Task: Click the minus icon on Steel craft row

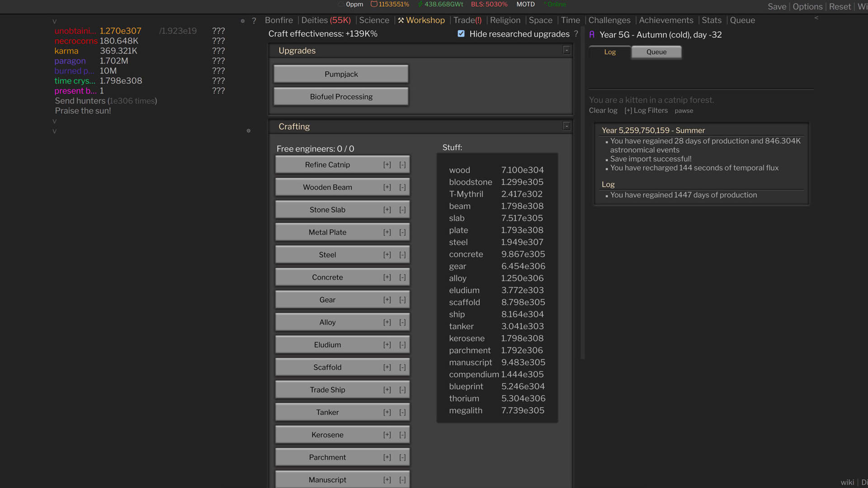Action: 402,255
